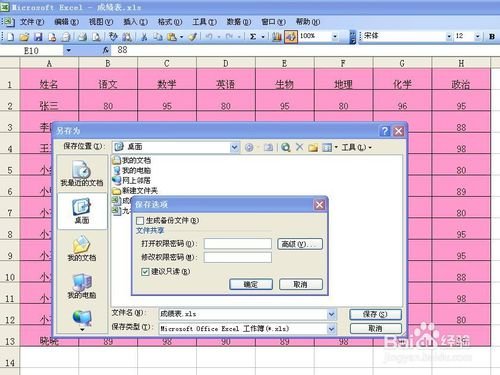Open the 文件 menu
Viewport: 500px width, 375px height.
coord(32,22)
